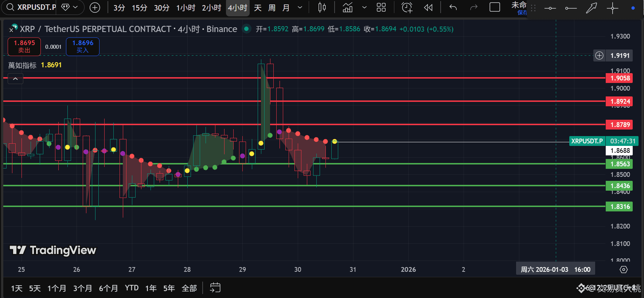Click the plus button at price 1.9191

(x=599, y=56)
